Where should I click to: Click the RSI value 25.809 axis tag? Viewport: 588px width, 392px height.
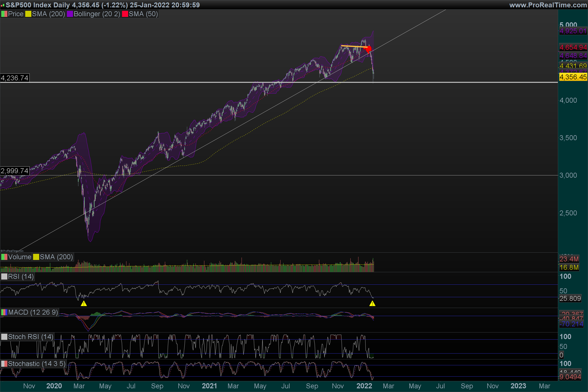pos(570,298)
